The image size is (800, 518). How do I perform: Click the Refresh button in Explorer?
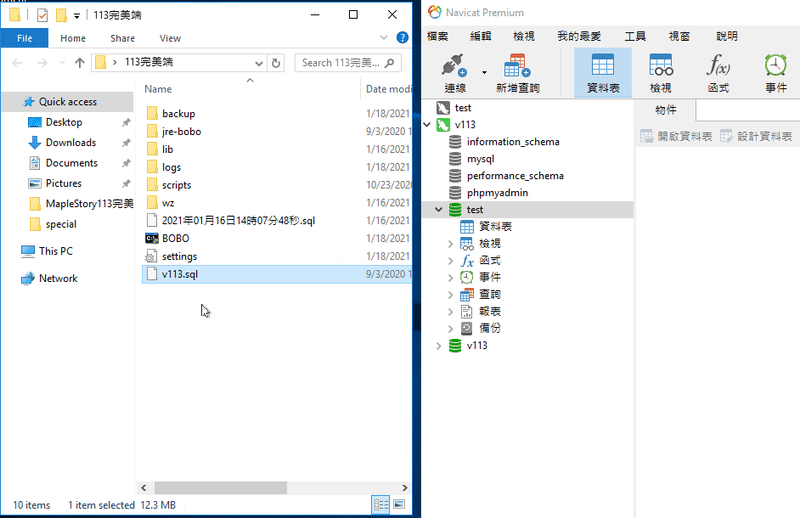(276, 63)
